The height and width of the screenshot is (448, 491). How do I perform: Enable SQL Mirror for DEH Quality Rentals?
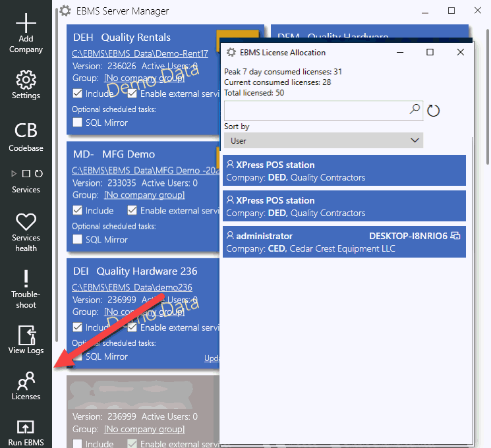pos(77,122)
